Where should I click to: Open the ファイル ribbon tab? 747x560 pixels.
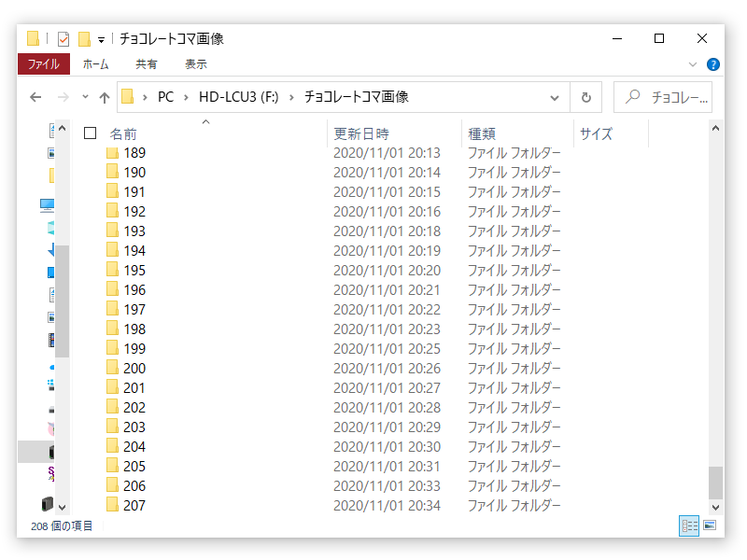43,63
